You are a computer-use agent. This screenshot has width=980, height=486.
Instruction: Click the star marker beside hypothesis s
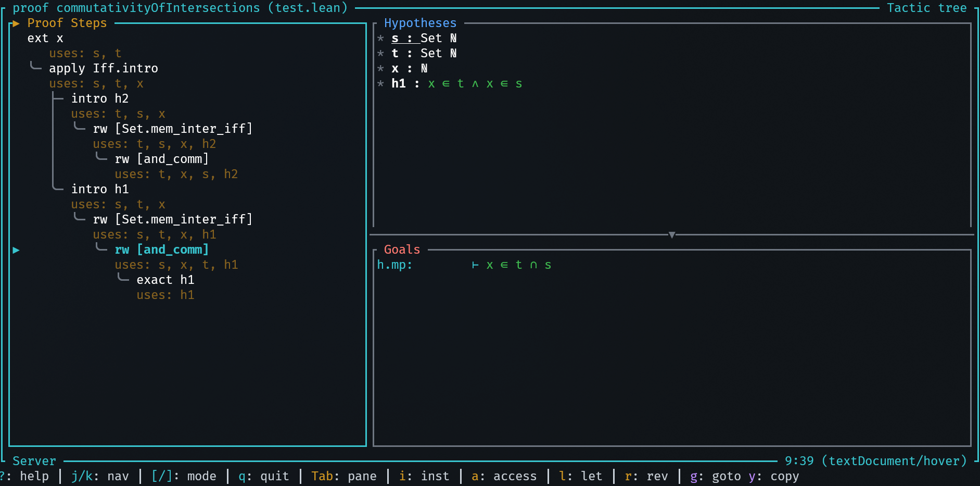pos(380,39)
